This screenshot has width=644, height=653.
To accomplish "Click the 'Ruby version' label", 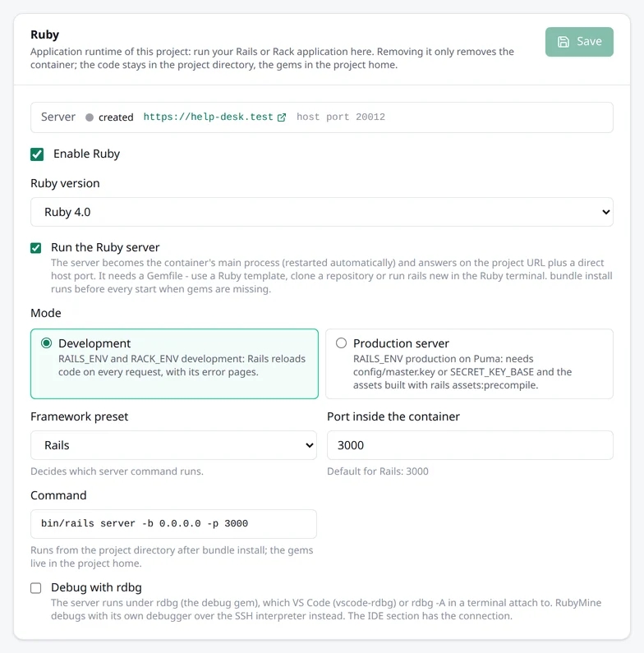I will tap(65, 184).
